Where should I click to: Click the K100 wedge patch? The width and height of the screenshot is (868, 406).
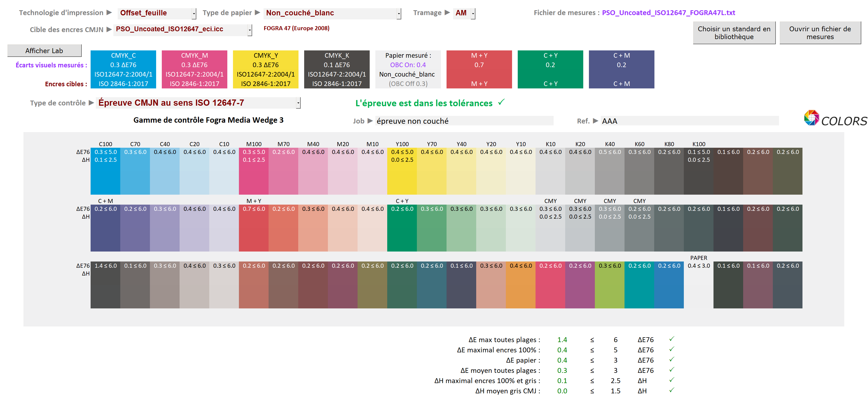(x=698, y=171)
